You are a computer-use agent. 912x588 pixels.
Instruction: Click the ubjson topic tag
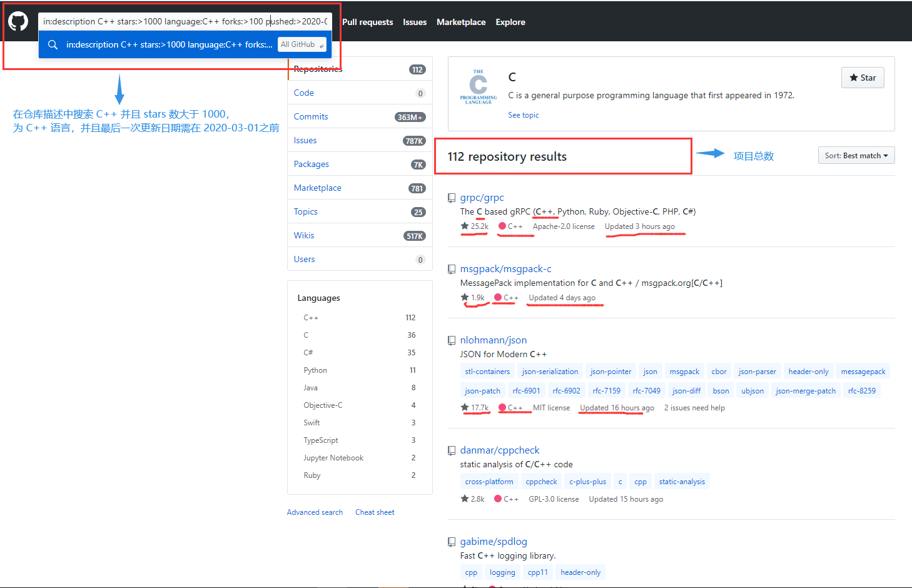click(752, 391)
